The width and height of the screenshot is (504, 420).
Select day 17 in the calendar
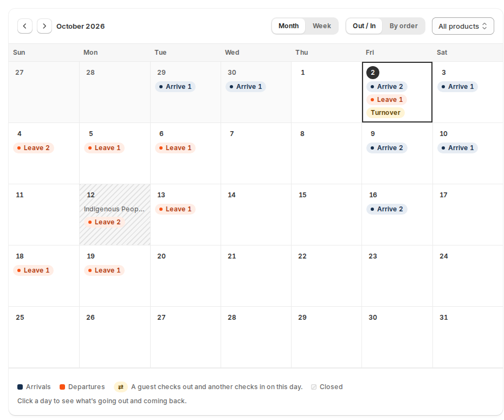(x=468, y=215)
